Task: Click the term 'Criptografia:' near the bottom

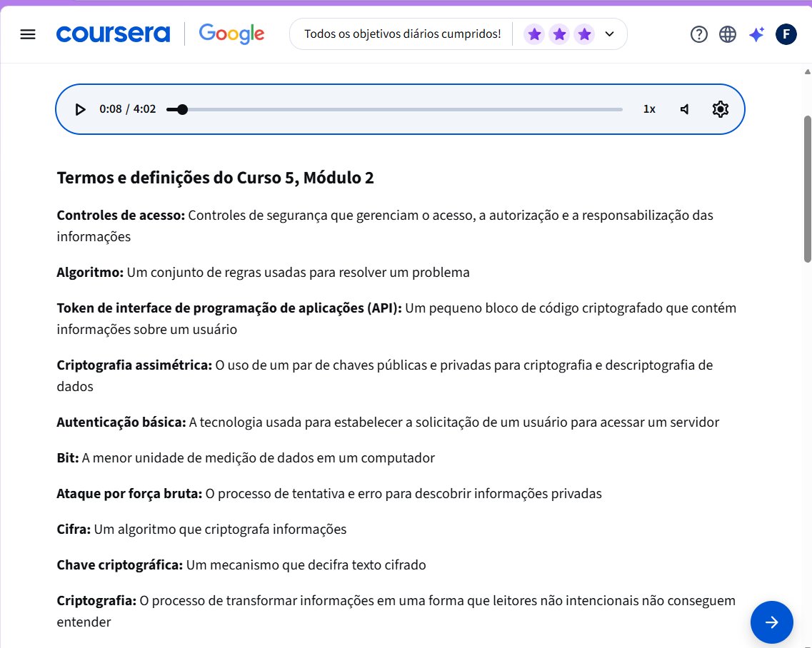Action: (96, 601)
